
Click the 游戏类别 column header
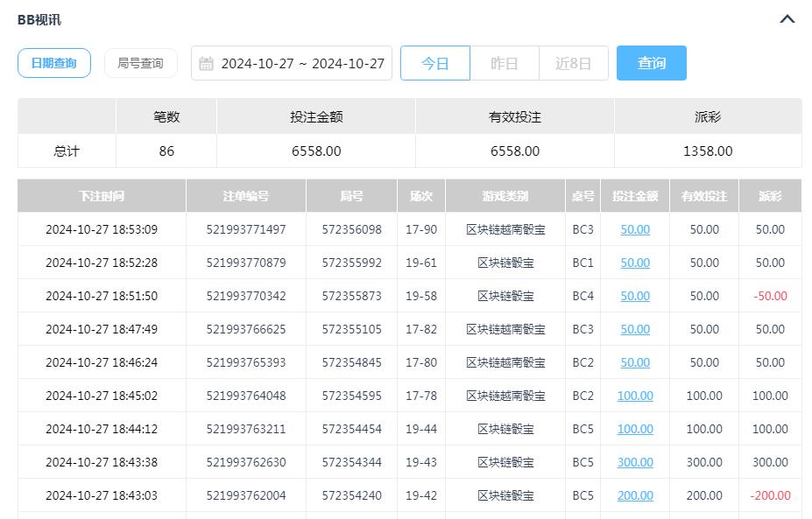(x=505, y=195)
